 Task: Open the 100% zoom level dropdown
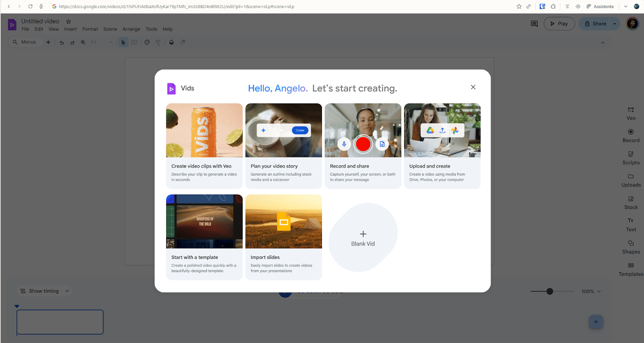click(591, 291)
